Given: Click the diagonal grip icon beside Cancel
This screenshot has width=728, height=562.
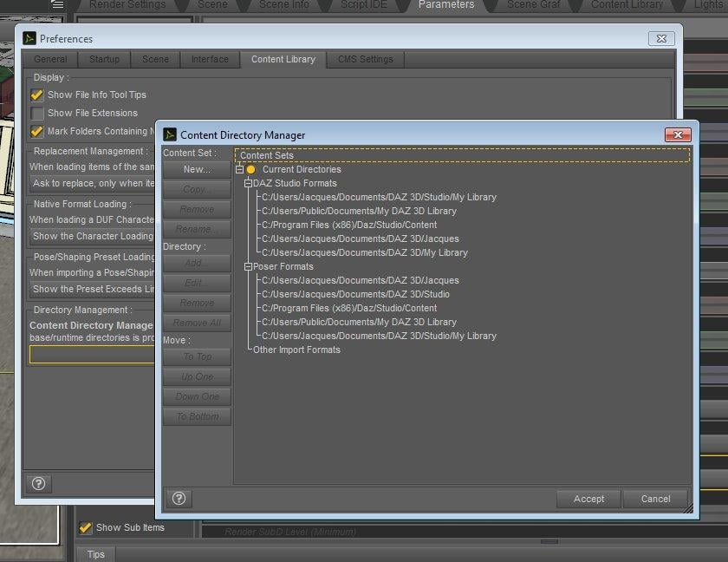Looking at the screenshot, I should (688, 508).
